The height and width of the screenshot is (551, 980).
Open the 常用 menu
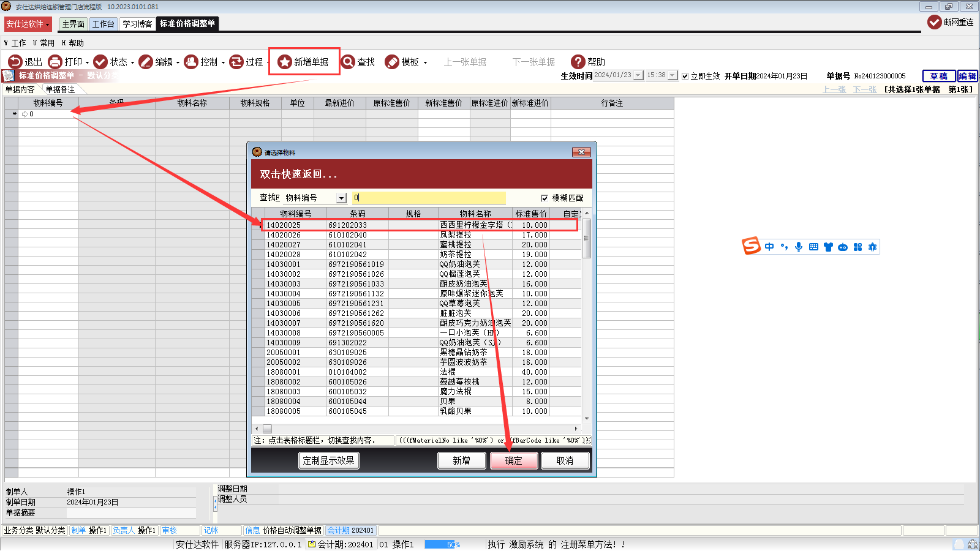click(44, 43)
